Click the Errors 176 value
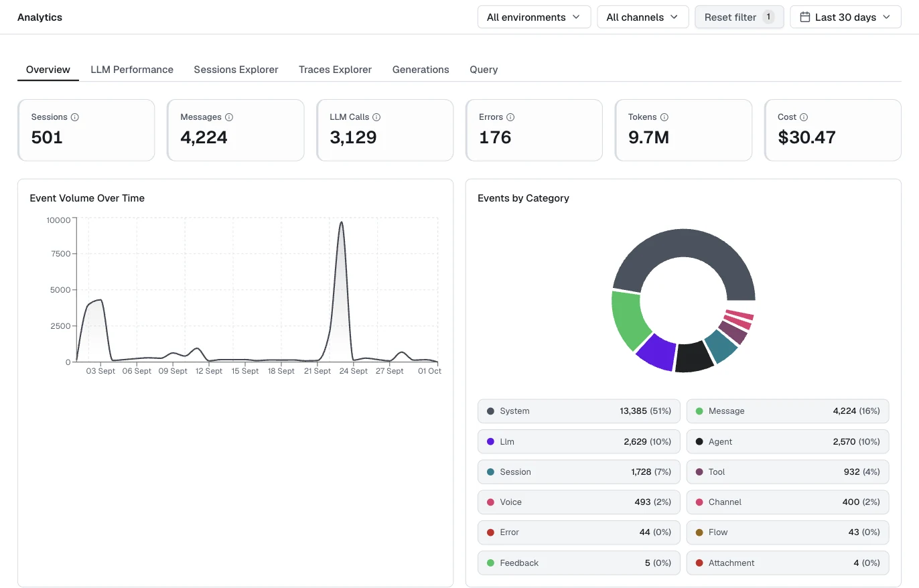Screen dimensions: 919x588 495,137
